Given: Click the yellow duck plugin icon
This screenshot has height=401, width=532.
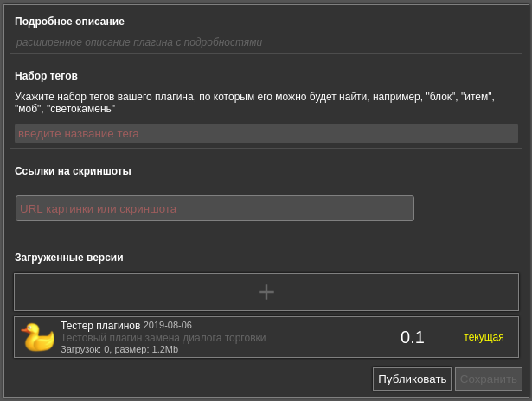Looking at the screenshot, I should pos(37,337).
